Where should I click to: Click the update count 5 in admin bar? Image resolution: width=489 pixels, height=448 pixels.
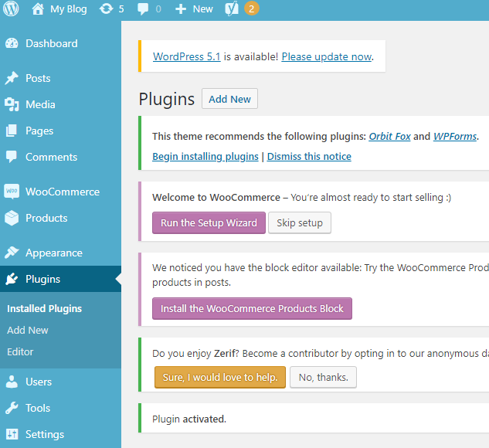(x=121, y=9)
